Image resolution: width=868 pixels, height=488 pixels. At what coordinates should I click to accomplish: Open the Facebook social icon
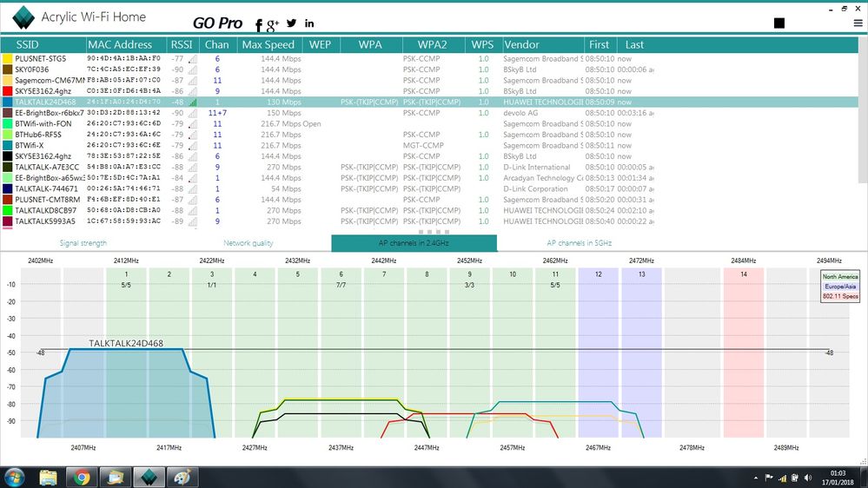point(259,24)
